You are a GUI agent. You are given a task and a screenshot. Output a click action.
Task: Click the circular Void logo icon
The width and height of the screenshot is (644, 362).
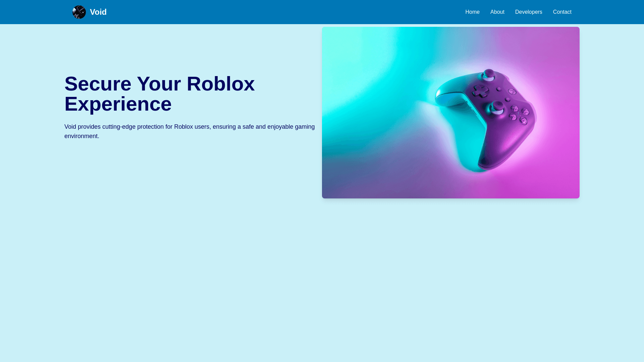coord(79,12)
